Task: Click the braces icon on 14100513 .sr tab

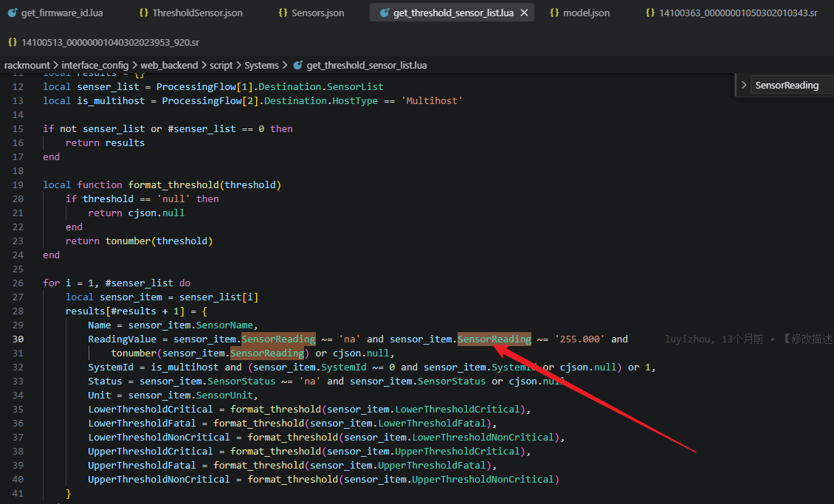Action: 13,42
